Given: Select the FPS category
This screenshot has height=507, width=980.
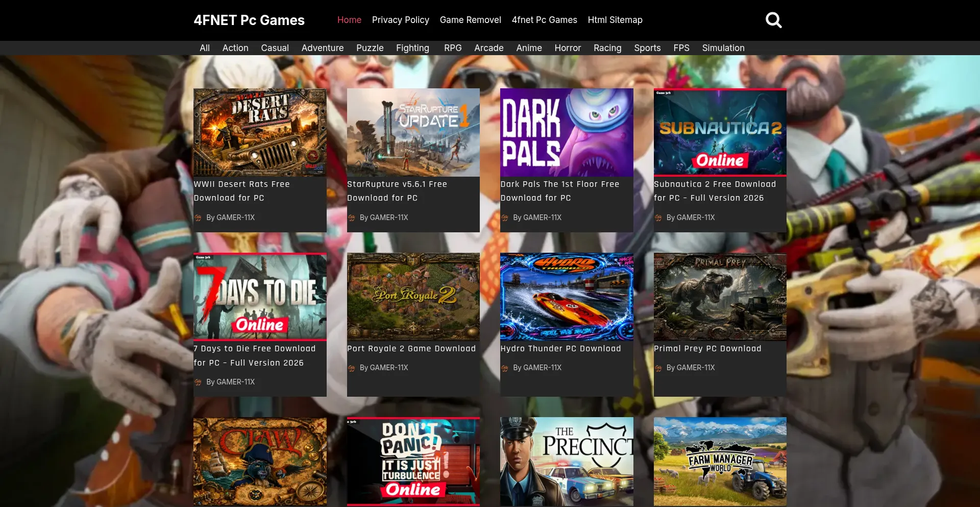Looking at the screenshot, I should [681, 48].
